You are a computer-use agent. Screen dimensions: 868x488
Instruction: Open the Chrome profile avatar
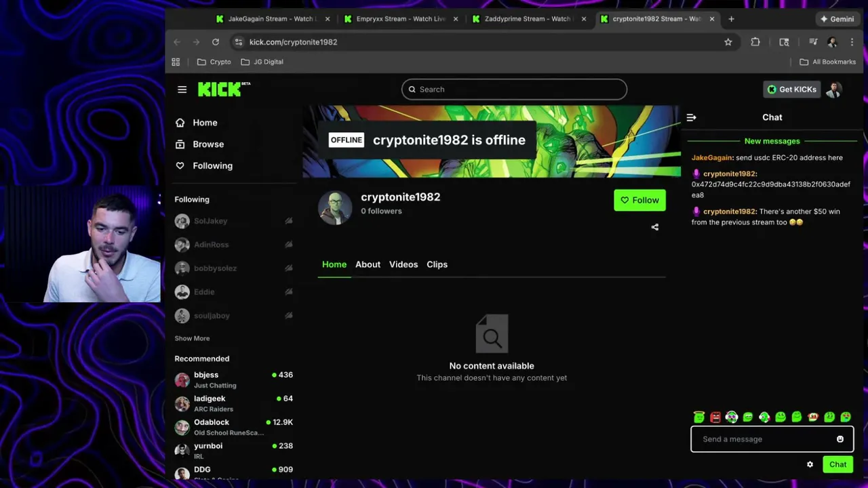click(x=833, y=42)
